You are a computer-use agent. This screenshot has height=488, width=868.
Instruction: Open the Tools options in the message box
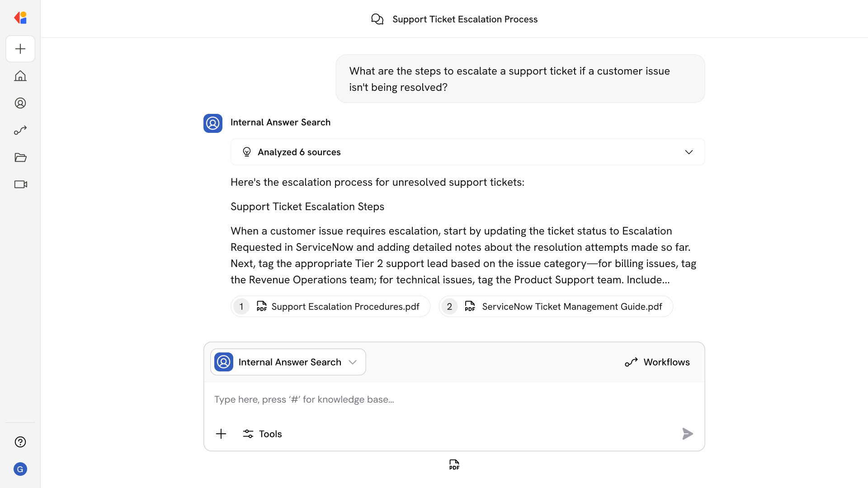pos(262,434)
